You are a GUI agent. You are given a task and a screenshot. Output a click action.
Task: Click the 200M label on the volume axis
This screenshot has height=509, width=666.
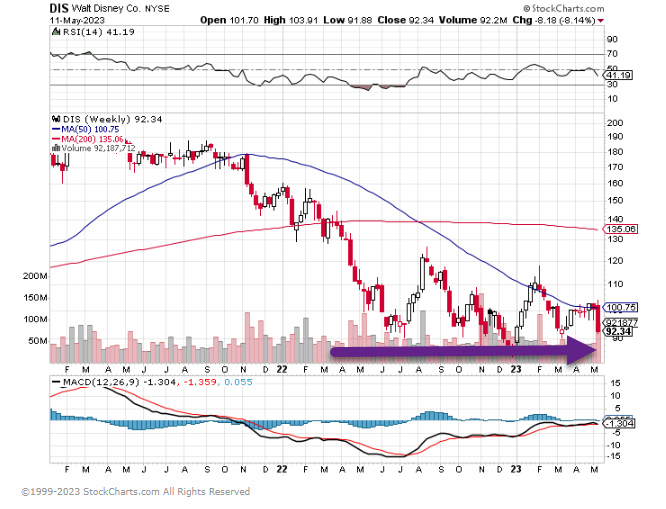(x=35, y=276)
